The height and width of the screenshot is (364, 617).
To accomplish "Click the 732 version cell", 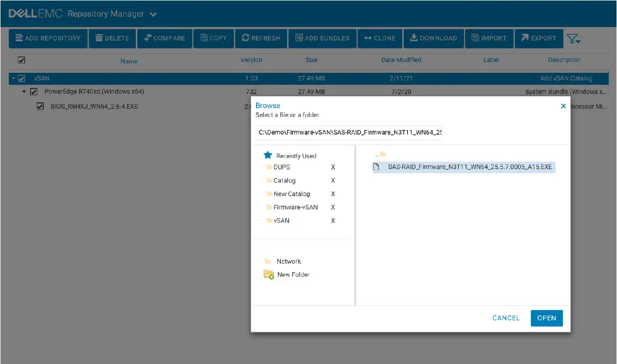I will click(251, 92).
